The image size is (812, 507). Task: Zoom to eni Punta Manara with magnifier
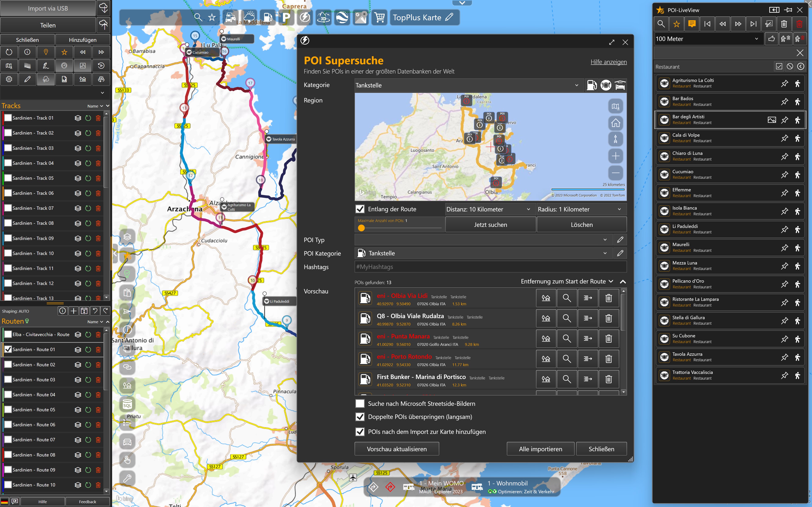(x=567, y=338)
